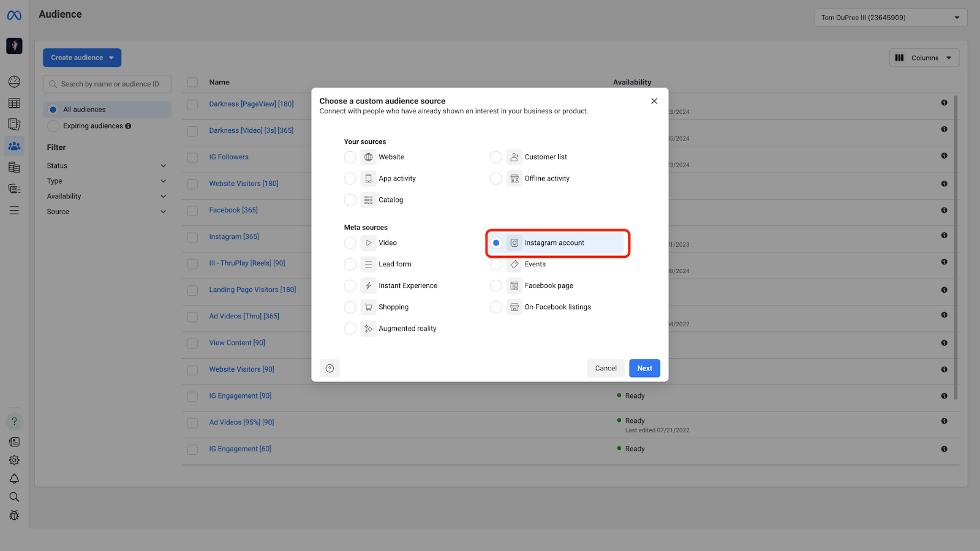Select the Events radio button
Viewport: 980px width, 551px height.
pyautogui.click(x=496, y=264)
